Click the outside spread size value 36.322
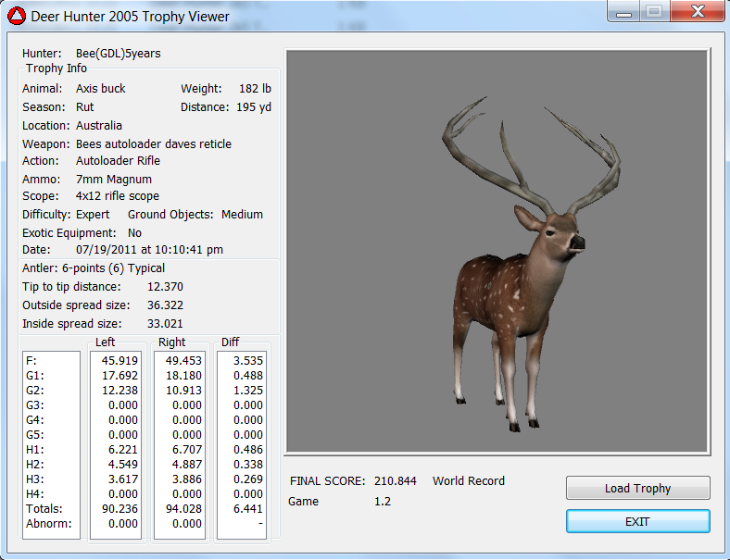The height and width of the screenshot is (560, 730). click(x=165, y=305)
